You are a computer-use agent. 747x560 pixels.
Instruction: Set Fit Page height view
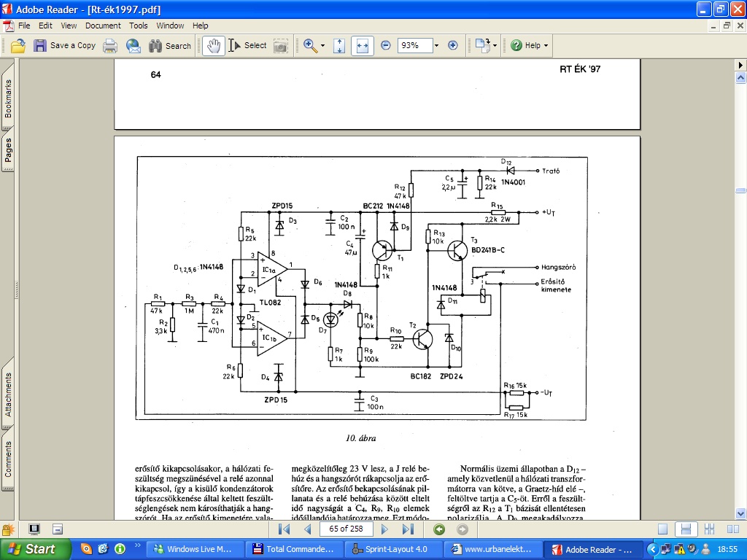pos(339,46)
